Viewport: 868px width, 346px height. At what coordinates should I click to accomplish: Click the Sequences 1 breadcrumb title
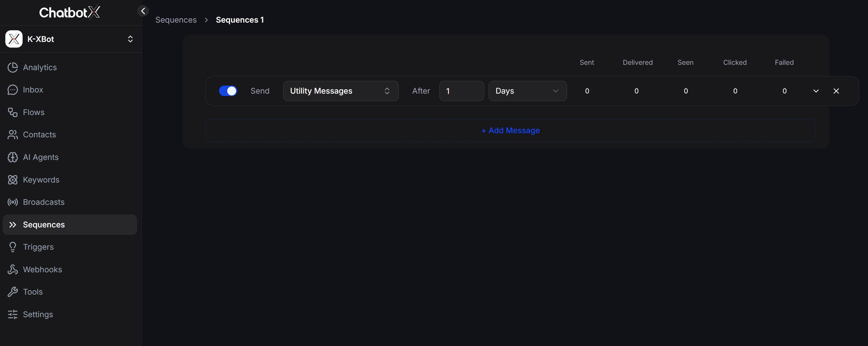click(x=240, y=20)
